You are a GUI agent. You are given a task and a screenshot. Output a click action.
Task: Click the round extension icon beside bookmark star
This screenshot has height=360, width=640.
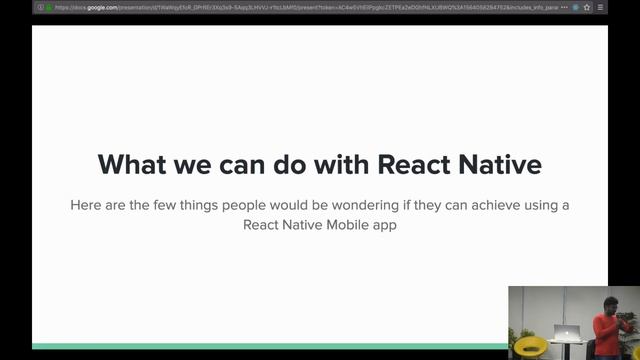coord(576,7)
